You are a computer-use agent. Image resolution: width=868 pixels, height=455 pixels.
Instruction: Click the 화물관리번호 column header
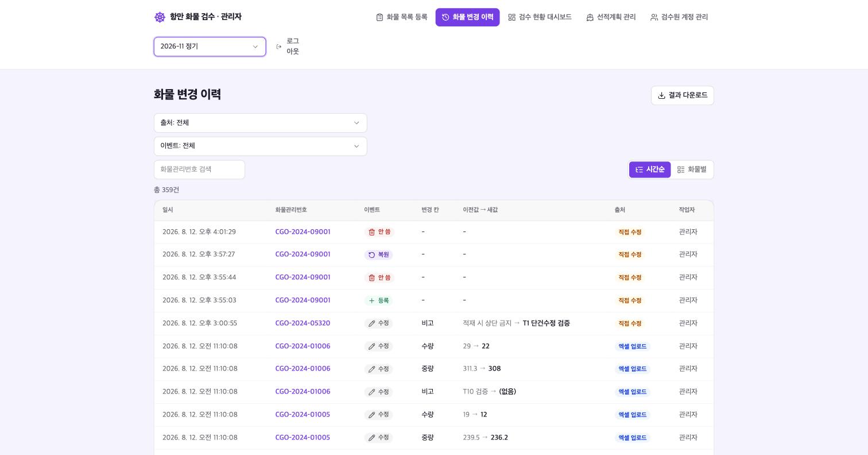[291, 210]
